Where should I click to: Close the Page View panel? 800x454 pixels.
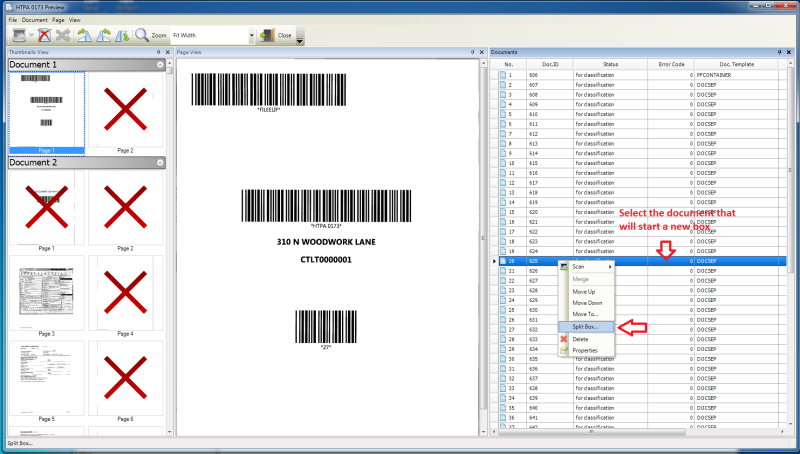click(x=482, y=52)
